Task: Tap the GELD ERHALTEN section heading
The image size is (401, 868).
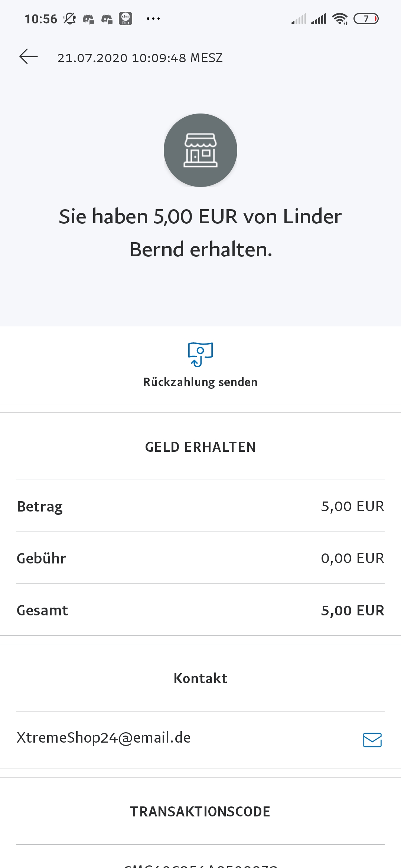Action: pyautogui.click(x=200, y=447)
